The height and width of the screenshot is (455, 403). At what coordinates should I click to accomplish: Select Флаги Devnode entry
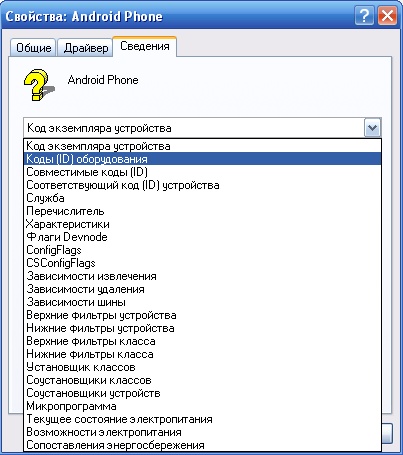tap(203, 237)
